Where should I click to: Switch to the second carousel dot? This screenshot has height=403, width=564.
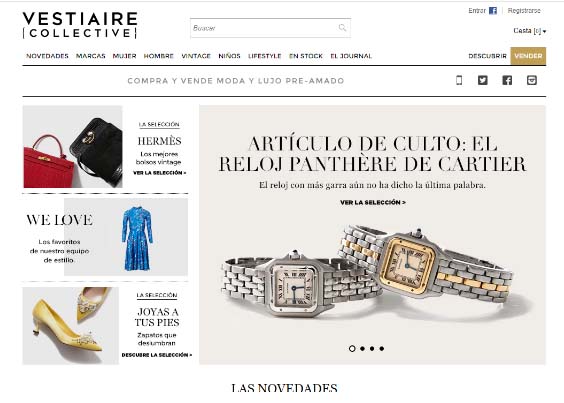(x=363, y=348)
